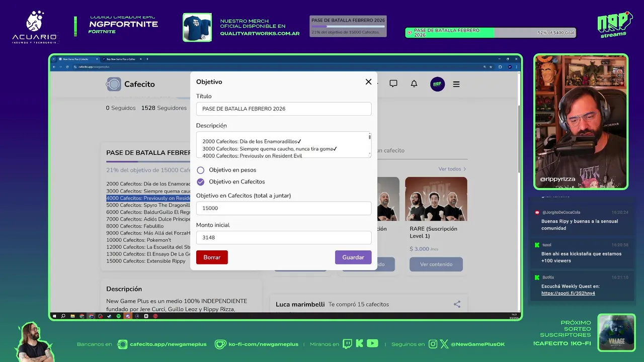This screenshot has width=644, height=362.
Task: Open Windows taskbar search
Action: [x=63, y=316]
